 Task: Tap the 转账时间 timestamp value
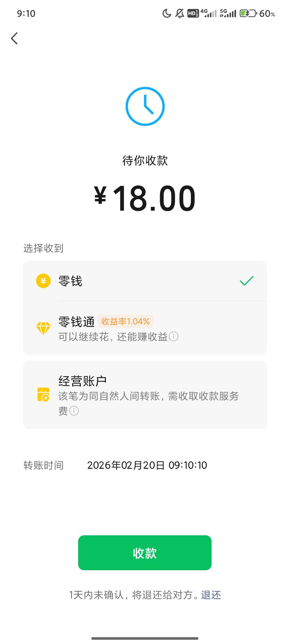pyautogui.click(x=147, y=465)
